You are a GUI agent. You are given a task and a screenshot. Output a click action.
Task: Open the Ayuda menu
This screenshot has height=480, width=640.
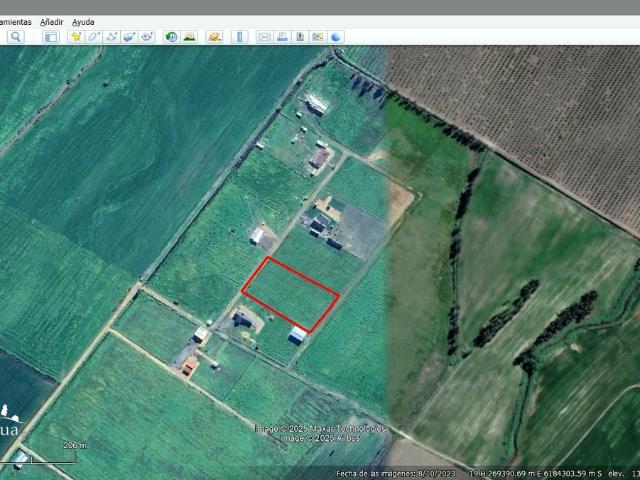(83, 22)
